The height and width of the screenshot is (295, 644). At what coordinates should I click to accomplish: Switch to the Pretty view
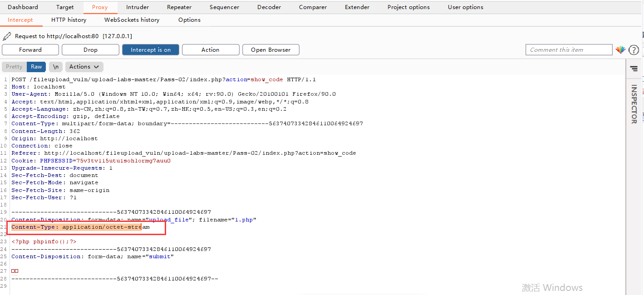coord(14,67)
